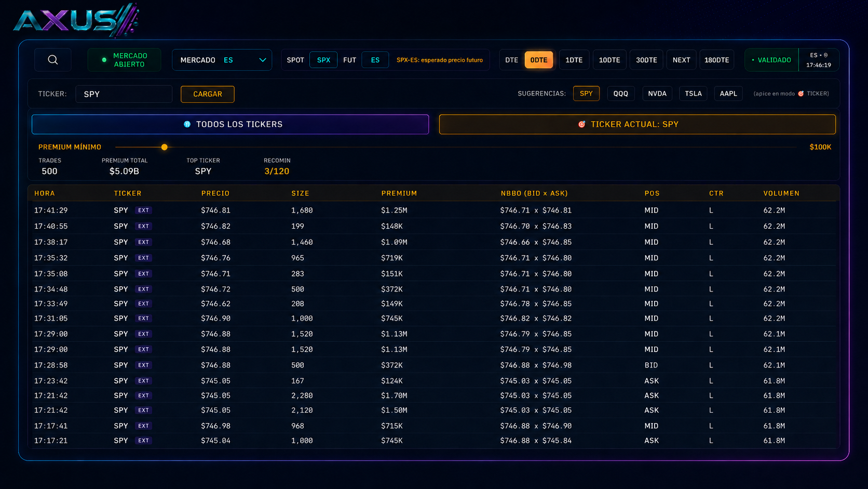Click the $1.70M premium cell
The image size is (868, 489).
click(x=394, y=396)
